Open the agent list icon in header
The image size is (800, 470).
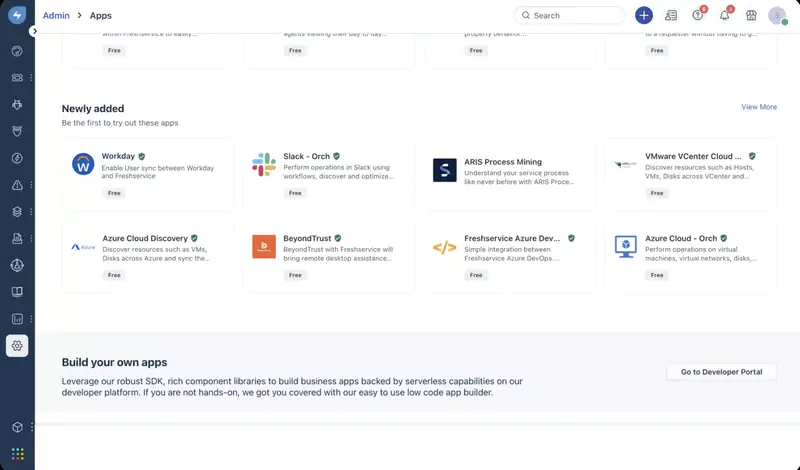coord(671,15)
